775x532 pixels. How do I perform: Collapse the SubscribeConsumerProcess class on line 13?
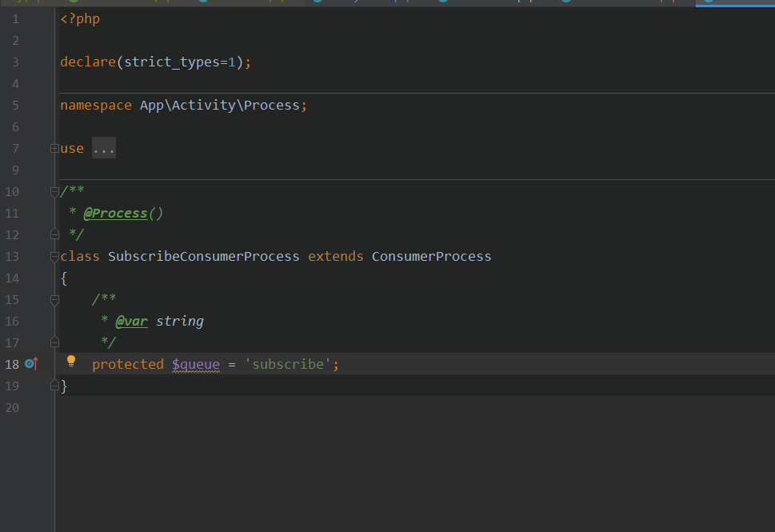(55, 256)
